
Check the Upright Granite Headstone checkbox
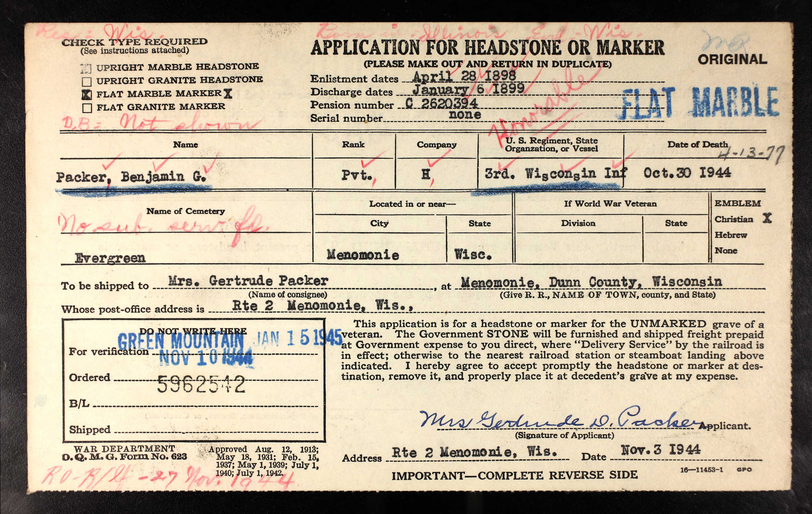tap(87, 82)
